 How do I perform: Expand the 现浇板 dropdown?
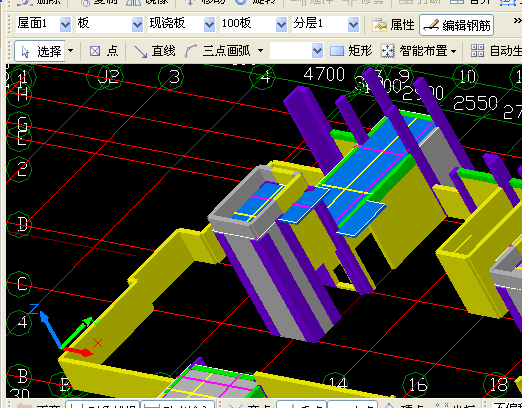[x=209, y=24]
